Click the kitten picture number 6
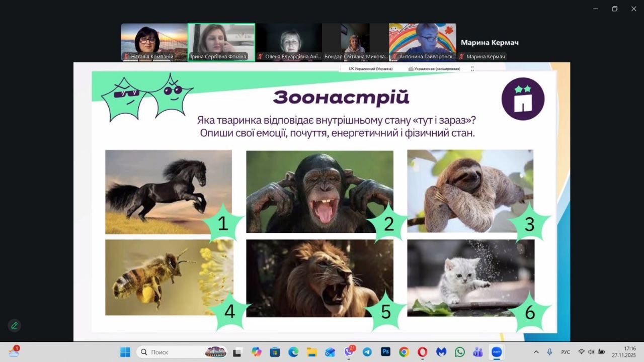This screenshot has width=644, height=362. tap(471, 278)
